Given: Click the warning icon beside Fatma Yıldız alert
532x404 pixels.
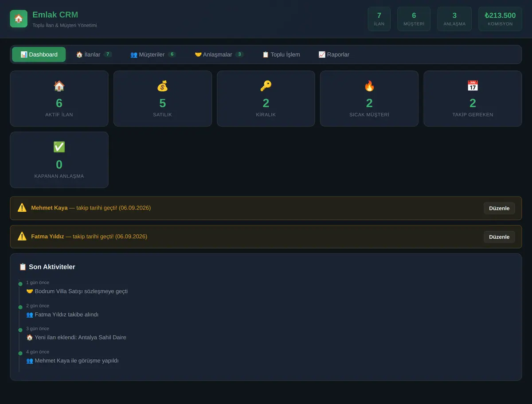Looking at the screenshot, I should click(x=22, y=237).
